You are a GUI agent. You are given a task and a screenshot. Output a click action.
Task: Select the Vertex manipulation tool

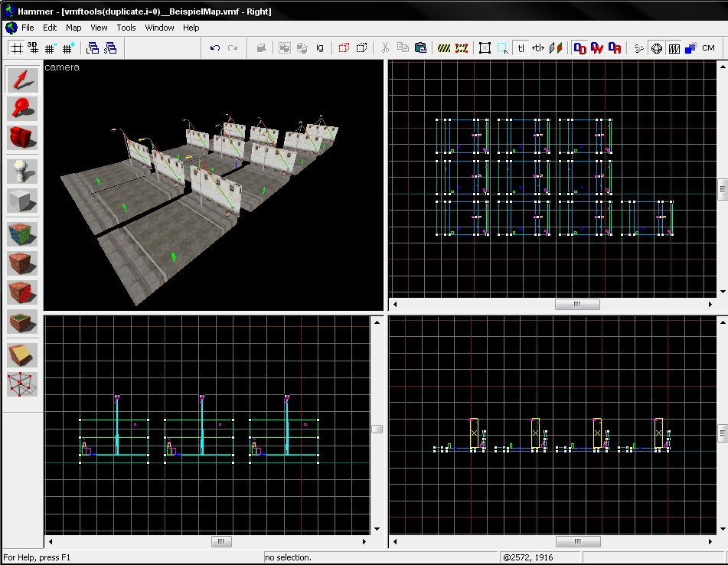pos(22,384)
